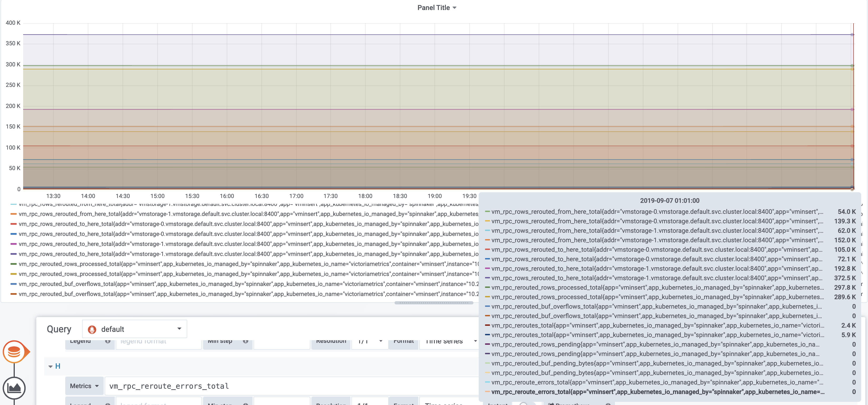Click the 19:00 x-axis time label

(x=435, y=196)
